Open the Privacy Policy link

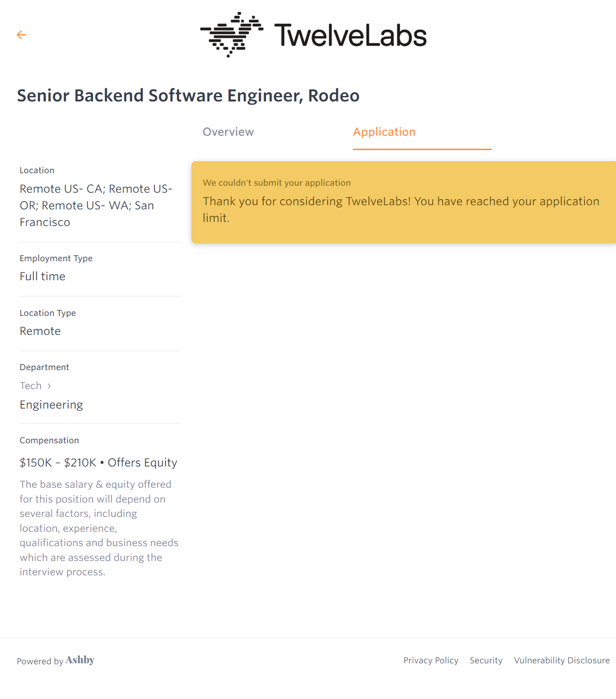431,661
